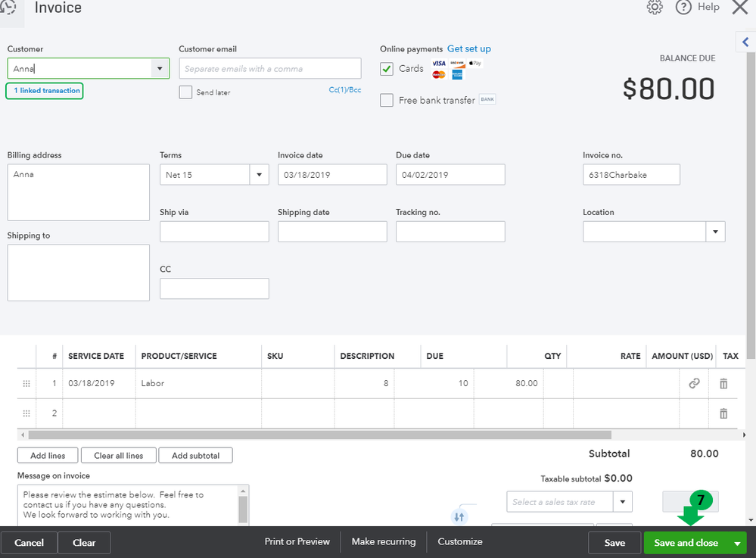Click the PRODUCT/SERVICE column header
The width and height of the screenshot is (756, 558).
179,356
